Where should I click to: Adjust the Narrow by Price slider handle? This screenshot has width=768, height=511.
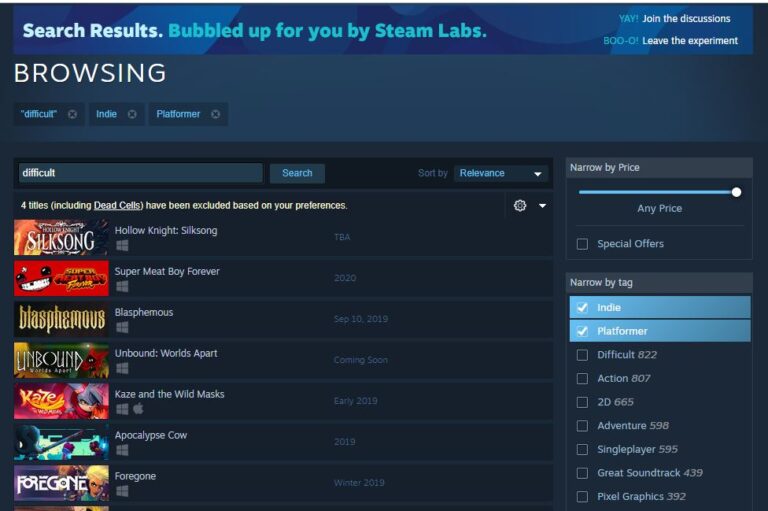(736, 192)
